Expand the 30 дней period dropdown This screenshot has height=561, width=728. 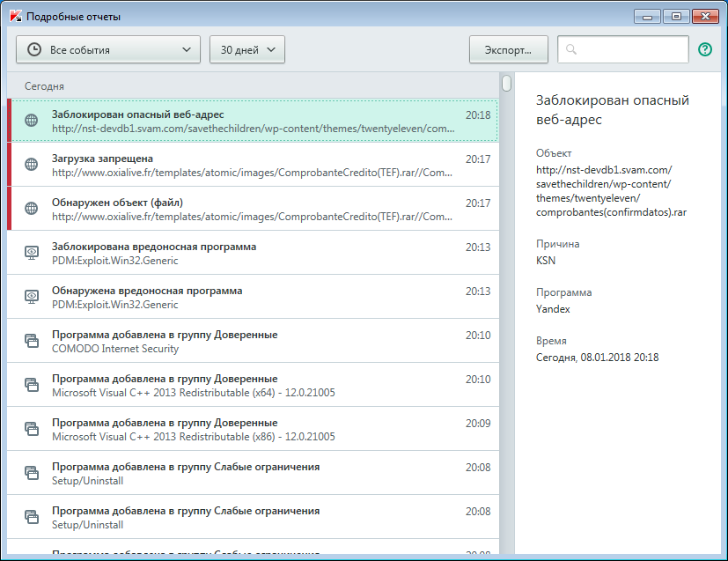point(246,50)
